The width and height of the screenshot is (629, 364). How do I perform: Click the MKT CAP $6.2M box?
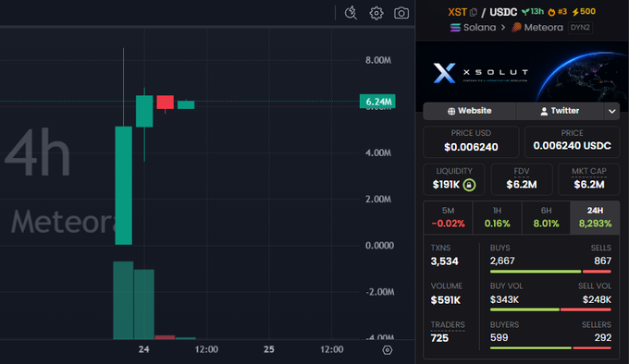tap(589, 179)
